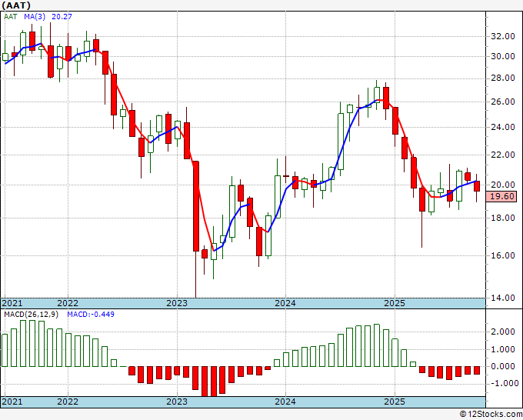Click the 19.60 current price tag
The width and height of the screenshot is (523, 420).
pos(501,196)
